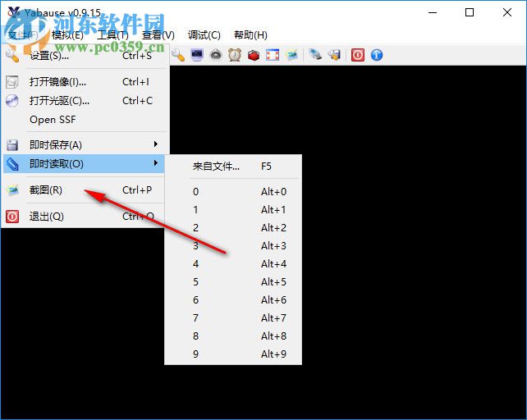The width and height of the screenshot is (527, 420).
Task: Click the floppy disk and key toolbar icon
Action: (x=334, y=55)
